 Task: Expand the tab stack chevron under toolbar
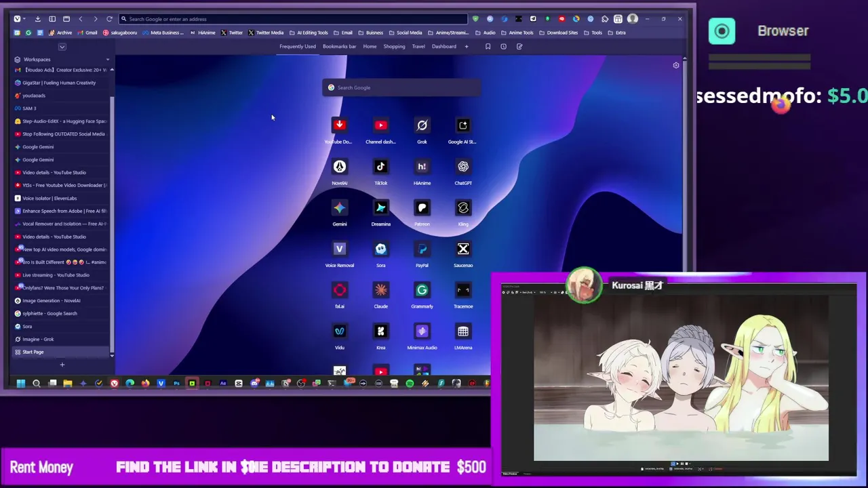click(x=62, y=47)
